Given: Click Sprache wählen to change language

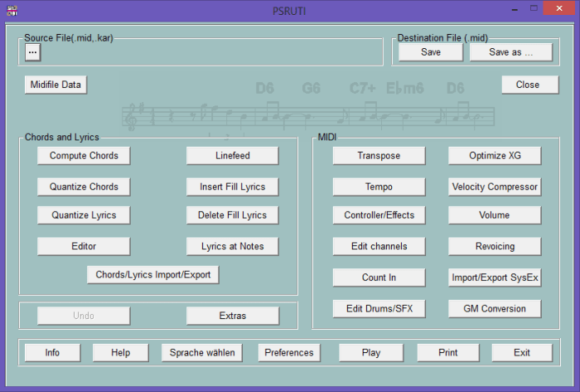Looking at the screenshot, I should click(203, 352).
